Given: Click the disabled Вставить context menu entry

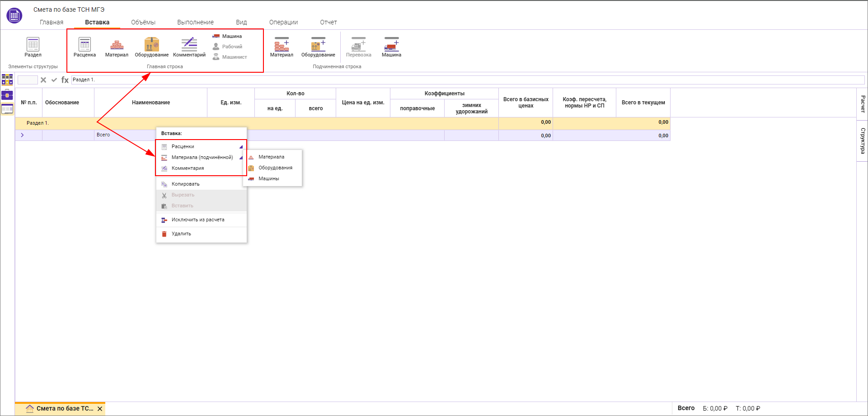Looking at the screenshot, I should (201, 206).
